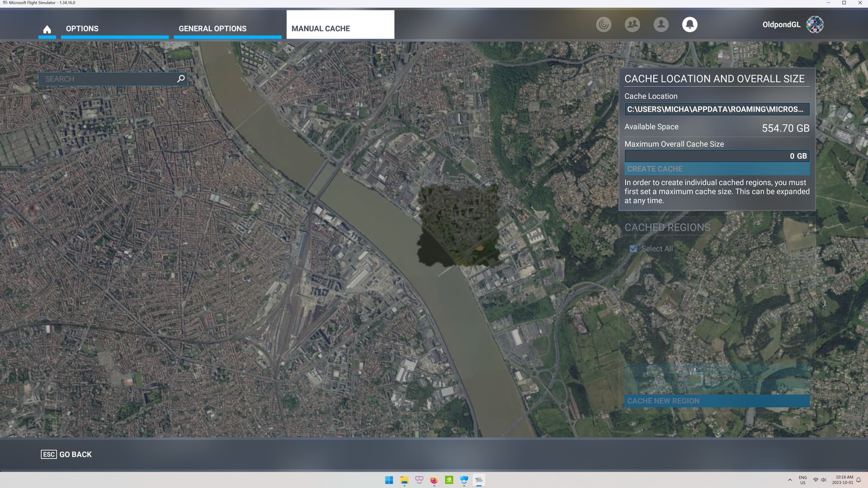Click the Flight Simulator taskbar icon
The width and height of the screenshot is (868, 488).
[x=479, y=480]
